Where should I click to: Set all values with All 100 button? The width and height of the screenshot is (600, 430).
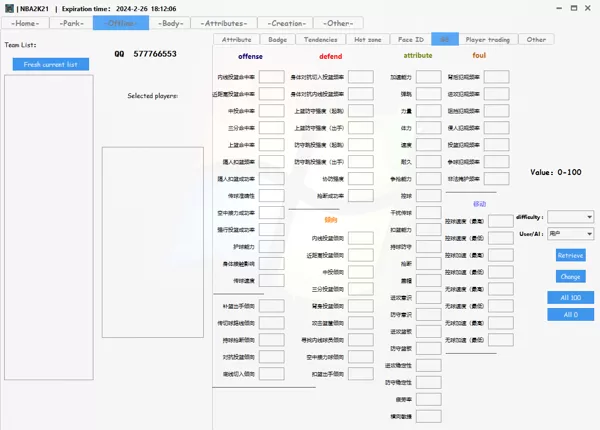[571, 297]
